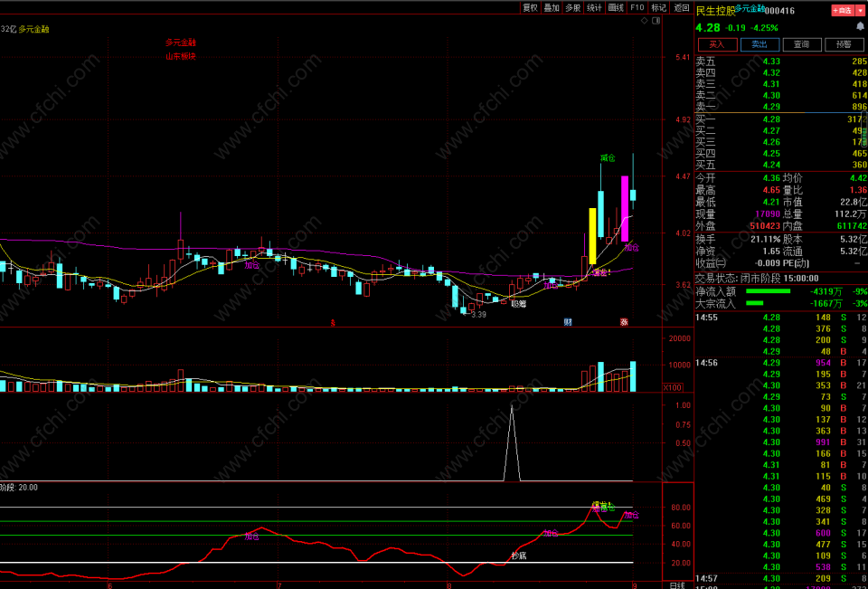Click the 买五 price 4.24

tap(771, 165)
